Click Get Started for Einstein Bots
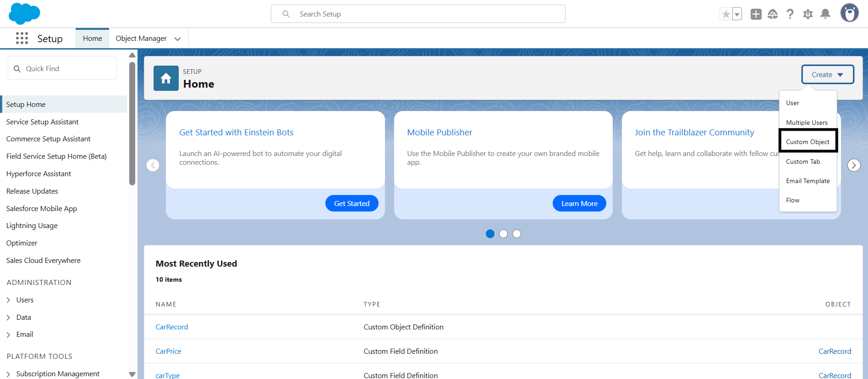This screenshot has width=868, height=379. click(352, 203)
